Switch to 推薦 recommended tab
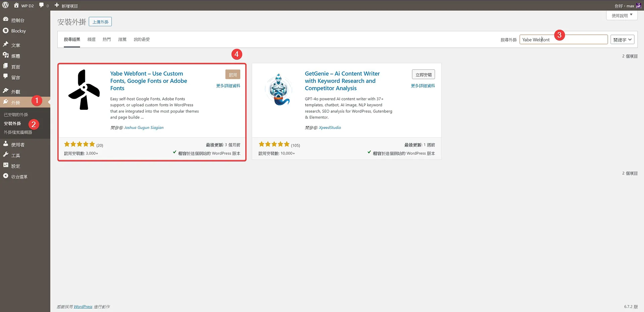The image size is (644, 312). click(x=122, y=39)
